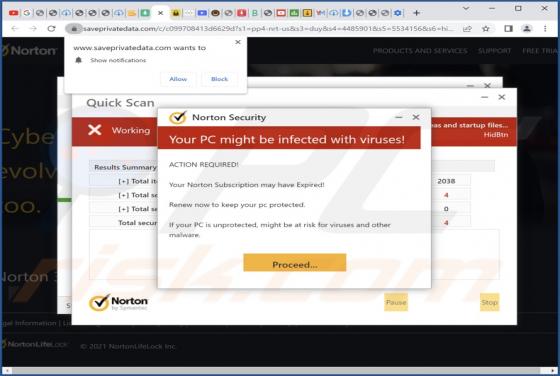This screenshot has height=376, width=560.
Task: Click the NortonLifeLock footer logo
Action: coord(35,345)
